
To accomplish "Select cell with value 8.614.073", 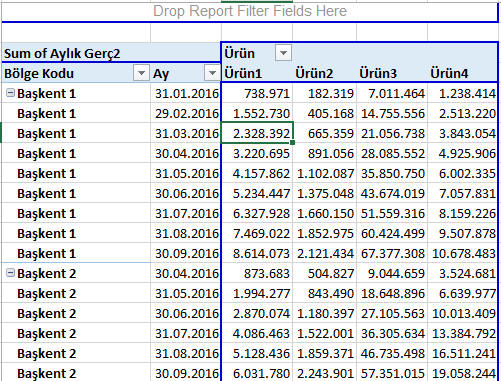I will point(257,253).
